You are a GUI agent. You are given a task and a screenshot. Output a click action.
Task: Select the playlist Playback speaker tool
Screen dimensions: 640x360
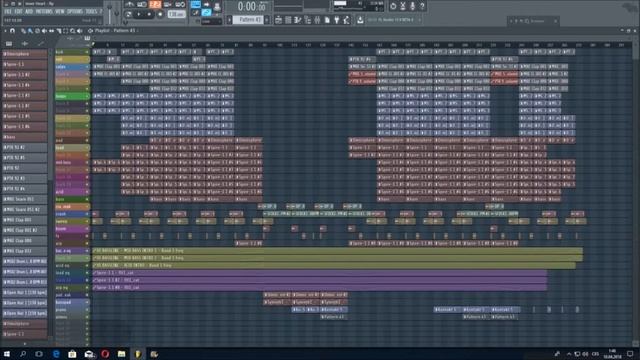[80, 31]
